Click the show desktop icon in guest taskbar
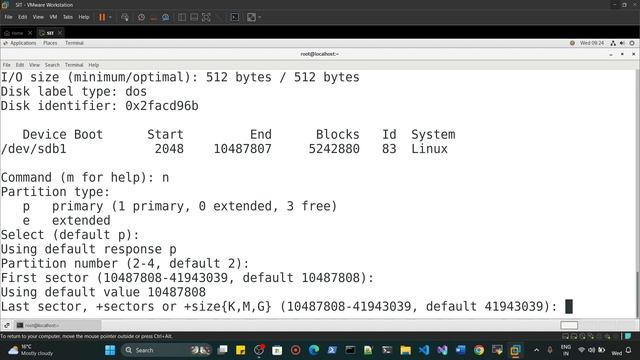 (7, 325)
